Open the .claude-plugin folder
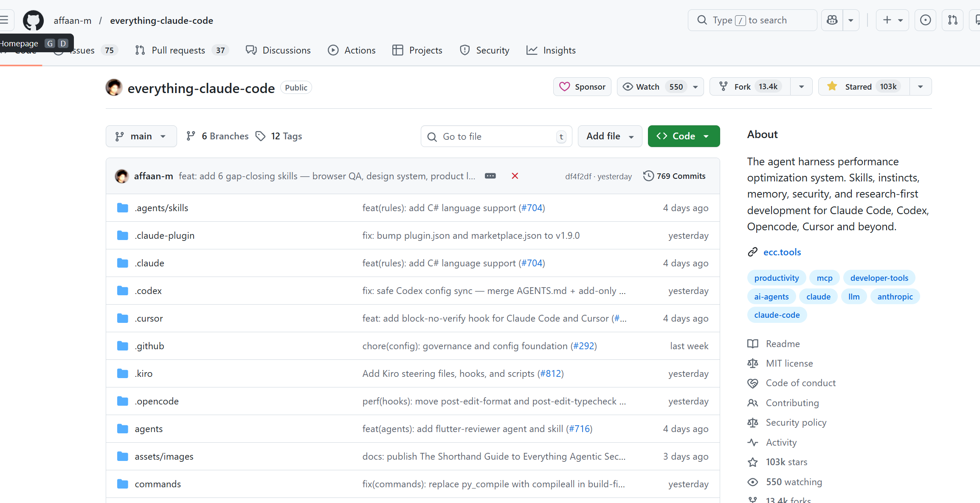980x503 pixels. pos(164,236)
